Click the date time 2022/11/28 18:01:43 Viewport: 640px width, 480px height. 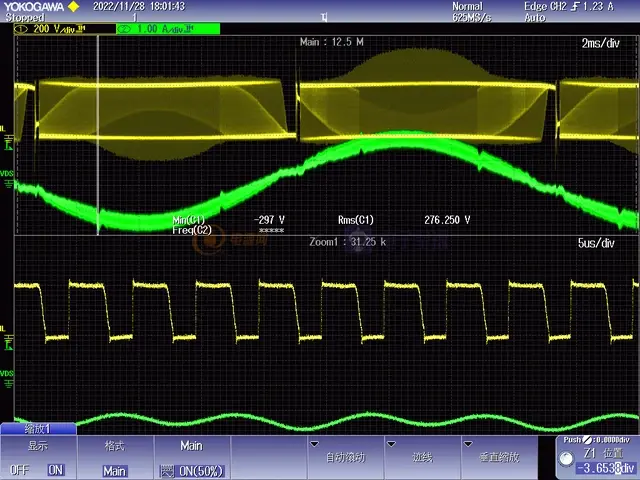[139, 6]
